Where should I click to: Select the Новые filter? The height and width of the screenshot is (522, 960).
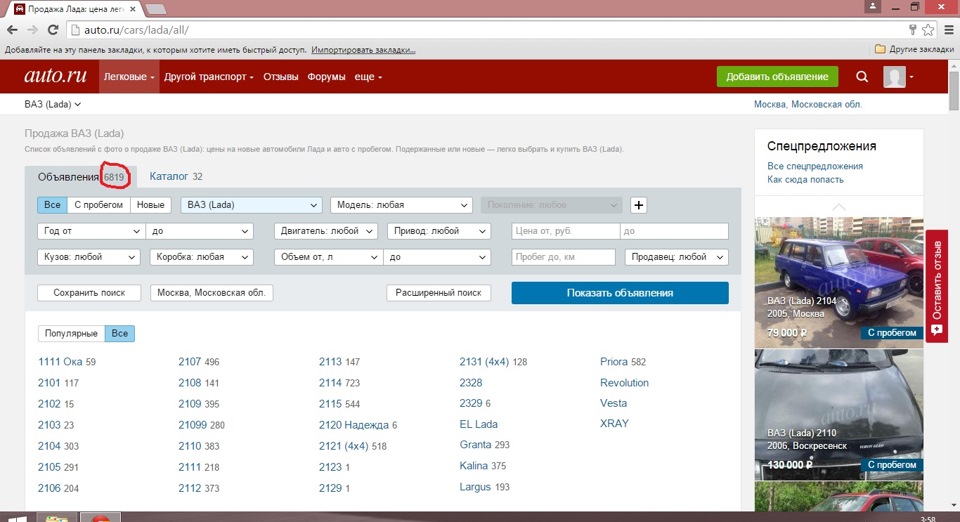click(151, 205)
